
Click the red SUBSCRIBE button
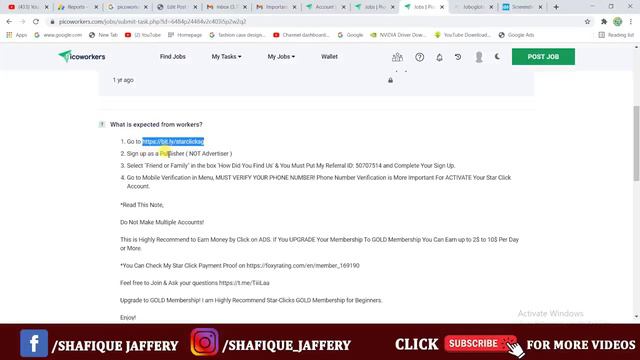(x=480, y=344)
